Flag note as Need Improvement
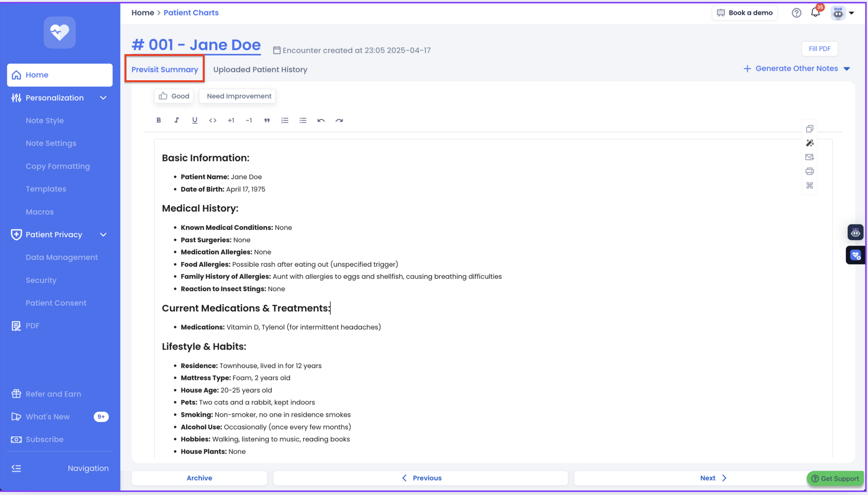The height and width of the screenshot is (495, 868). click(238, 96)
